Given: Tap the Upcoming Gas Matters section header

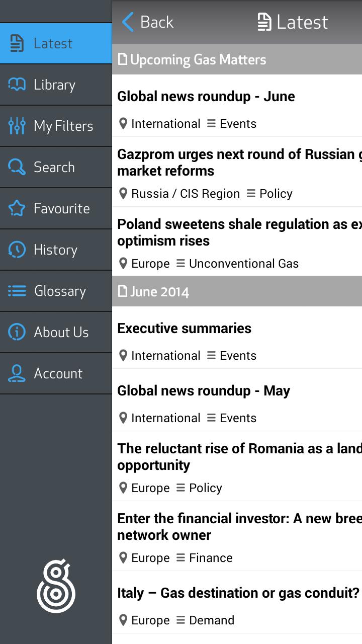Looking at the screenshot, I should [x=198, y=60].
